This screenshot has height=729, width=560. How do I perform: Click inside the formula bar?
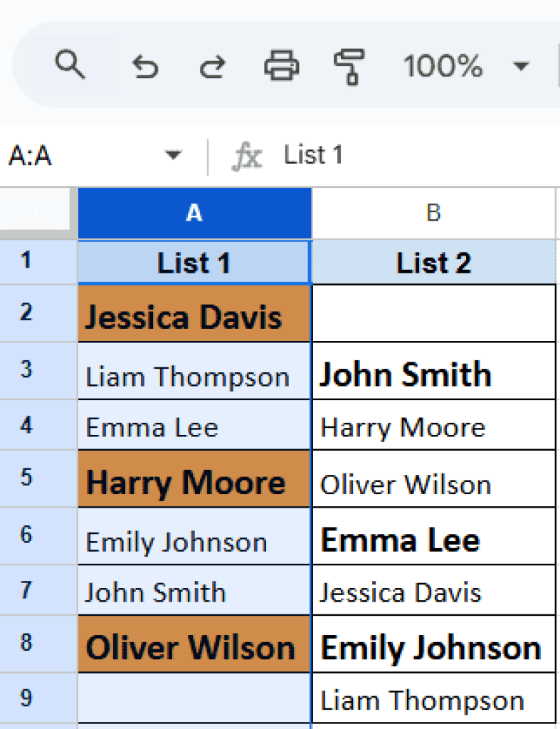tap(356, 155)
